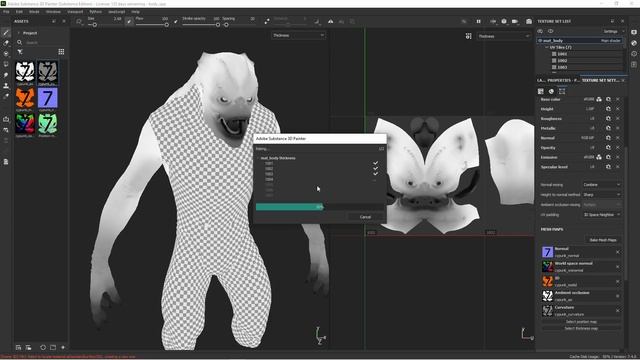Click the Bake Mesh Maps button
The height and width of the screenshot is (360, 640).
click(603, 240)
